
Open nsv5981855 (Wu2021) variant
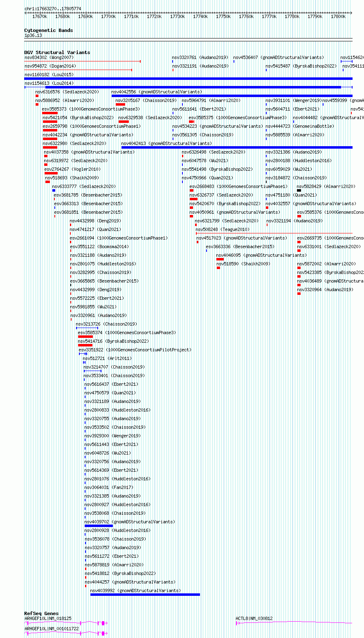point(93,307)
